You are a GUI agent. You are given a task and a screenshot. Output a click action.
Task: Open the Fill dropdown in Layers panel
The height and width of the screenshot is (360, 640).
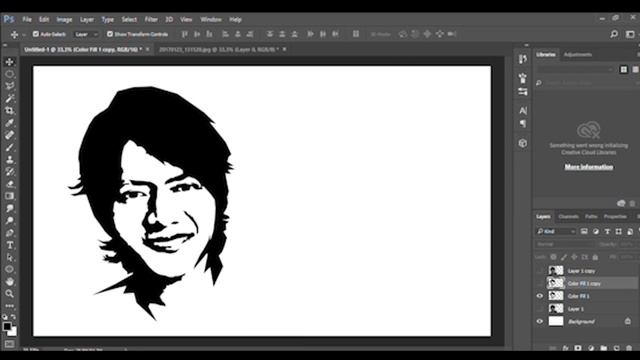point(629,257)
